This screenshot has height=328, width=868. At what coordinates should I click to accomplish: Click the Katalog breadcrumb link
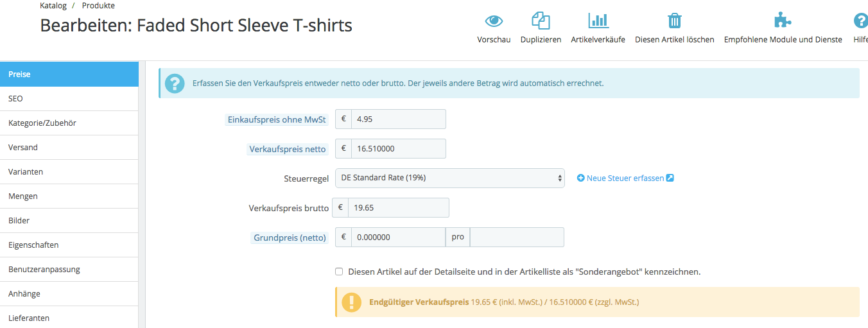click(53, 6)
